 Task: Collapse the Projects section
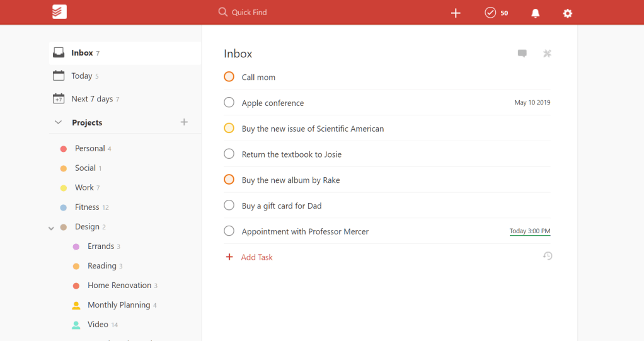59,122
